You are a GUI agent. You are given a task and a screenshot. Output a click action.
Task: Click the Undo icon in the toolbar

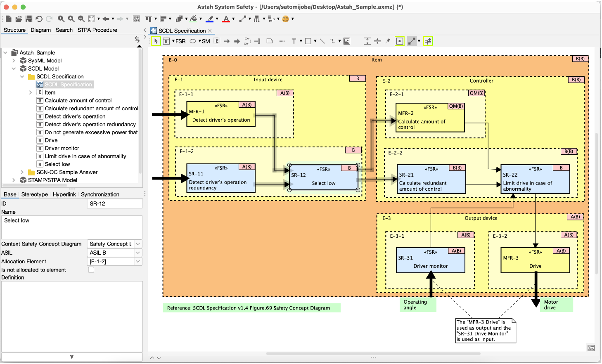pos(39,19)
